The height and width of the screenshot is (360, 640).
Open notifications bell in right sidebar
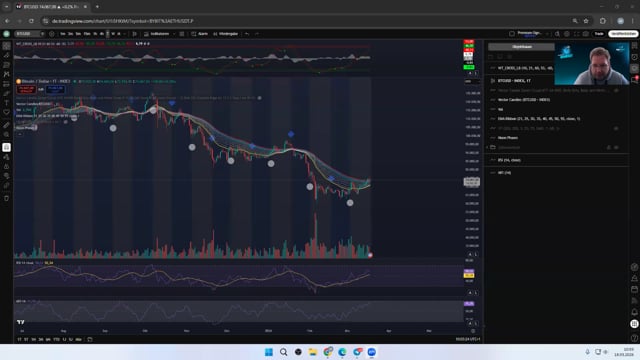tap(634, 312)
